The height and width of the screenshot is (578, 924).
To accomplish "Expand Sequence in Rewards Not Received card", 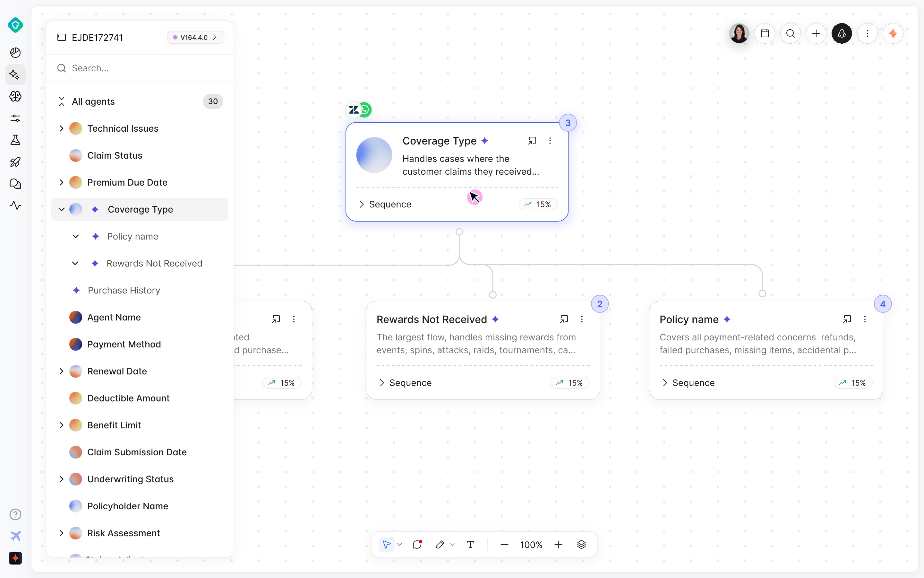I will point(405,383).
